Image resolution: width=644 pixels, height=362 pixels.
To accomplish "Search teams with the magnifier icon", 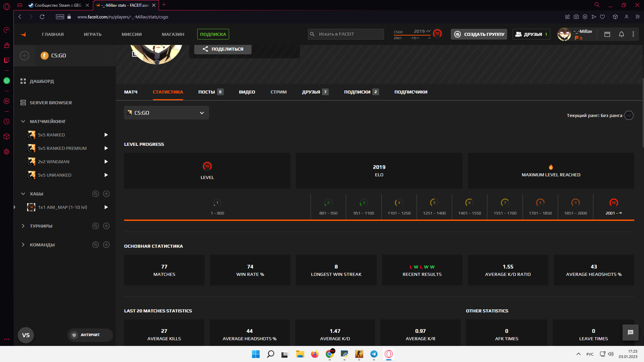I will pos(96,245).
